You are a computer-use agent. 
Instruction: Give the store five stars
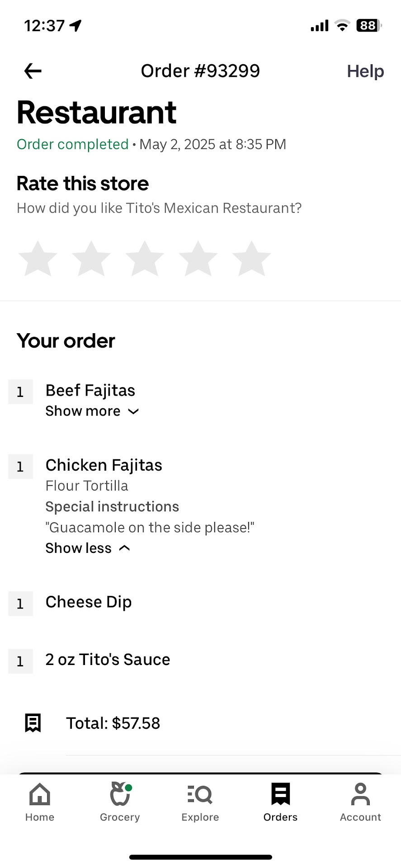click(x=251, y=259)
